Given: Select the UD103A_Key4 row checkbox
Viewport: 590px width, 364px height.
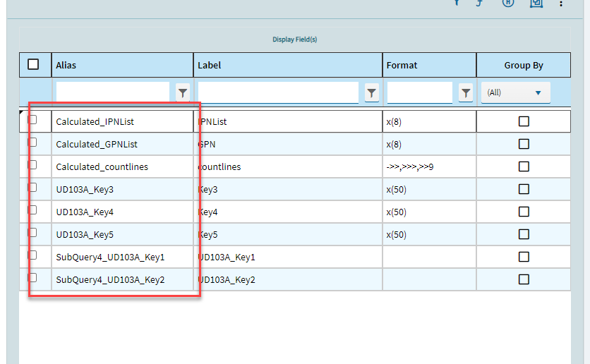Looking at the screenshot, I should [x=32, y=210].
